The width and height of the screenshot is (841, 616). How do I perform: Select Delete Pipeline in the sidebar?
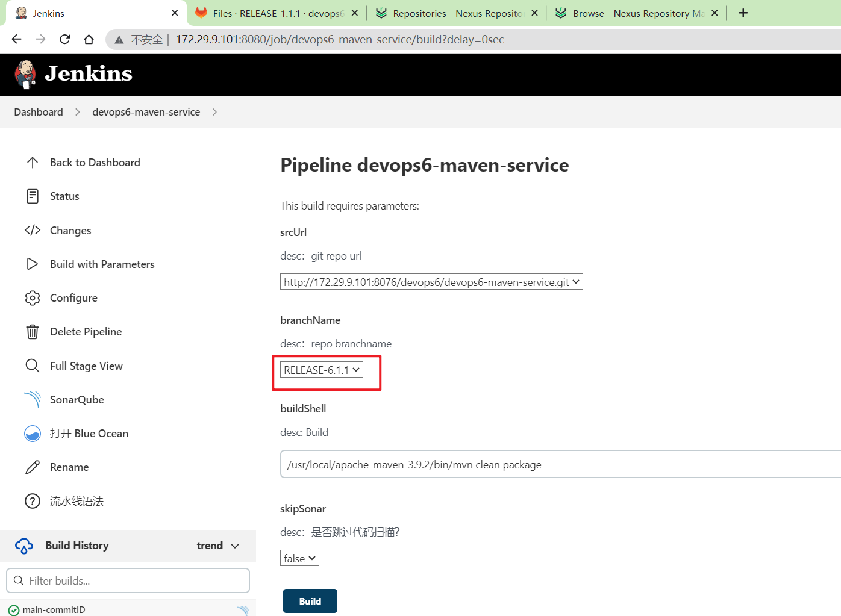tap(86, 332)
